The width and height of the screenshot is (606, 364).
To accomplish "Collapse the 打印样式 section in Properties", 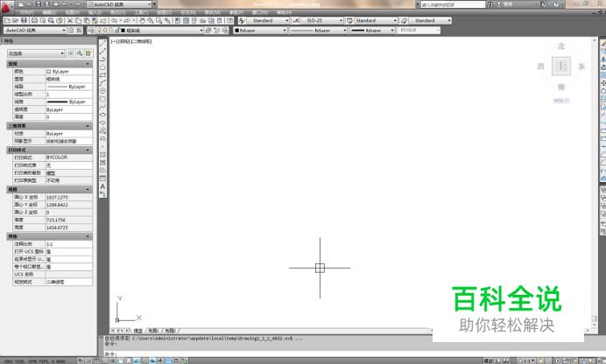I will click(x=88, y=150).
